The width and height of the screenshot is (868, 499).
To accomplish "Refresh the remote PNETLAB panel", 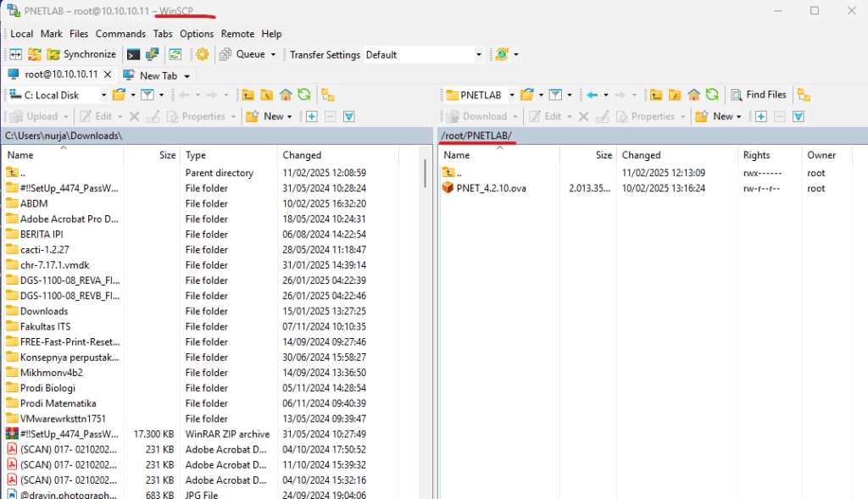I will 712,95.
